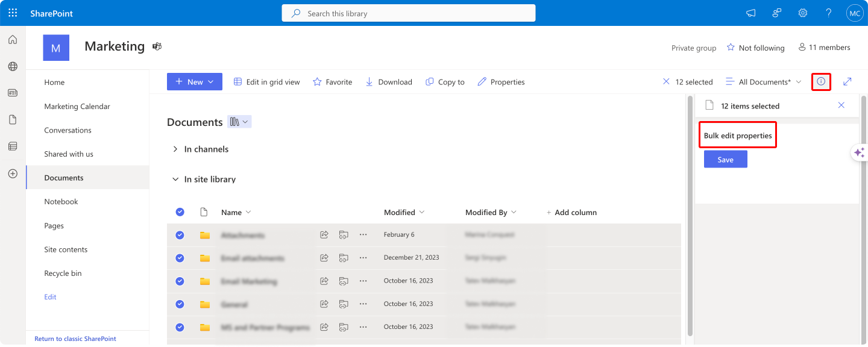Toggle the select-all items checkbox

click(x=180, y=212)
